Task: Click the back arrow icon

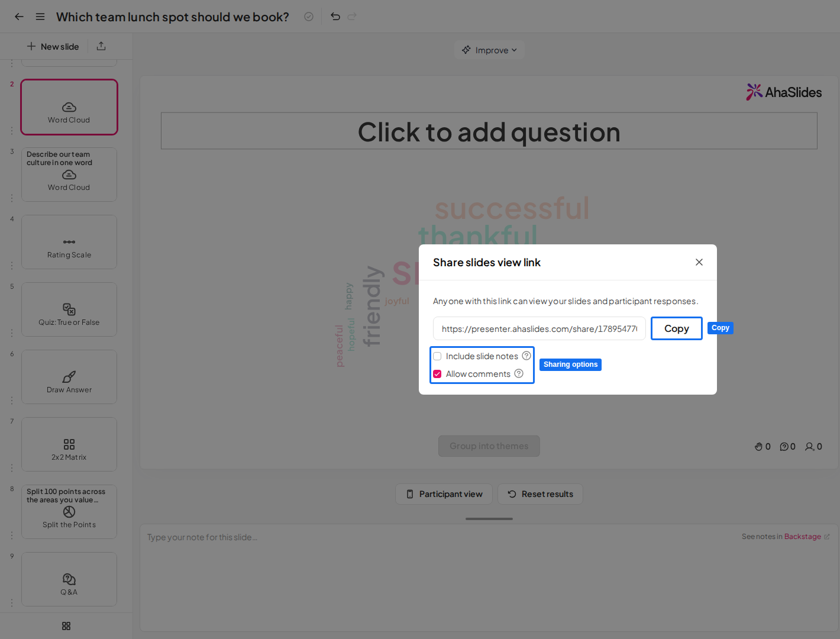Action: click(x=19, y=17)
